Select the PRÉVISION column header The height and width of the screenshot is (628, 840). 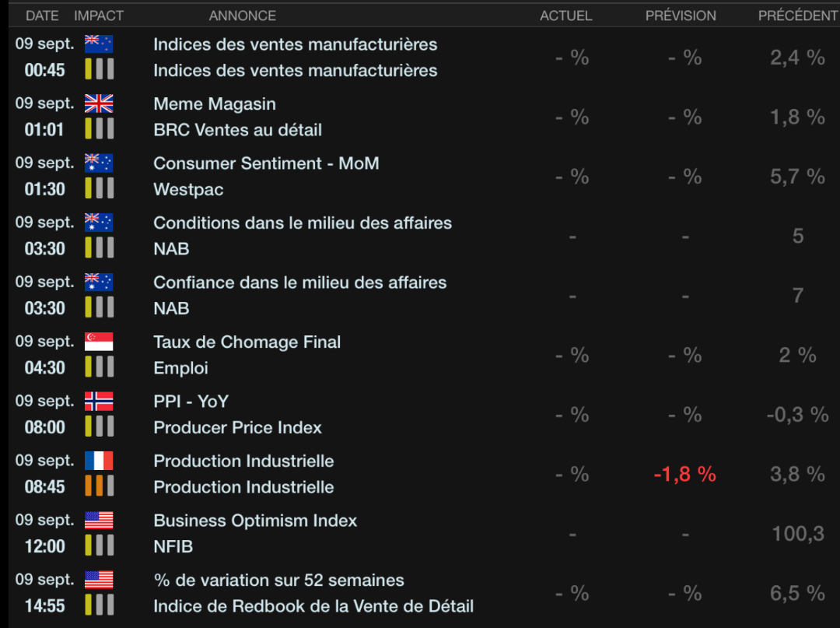tap(681, 16)
